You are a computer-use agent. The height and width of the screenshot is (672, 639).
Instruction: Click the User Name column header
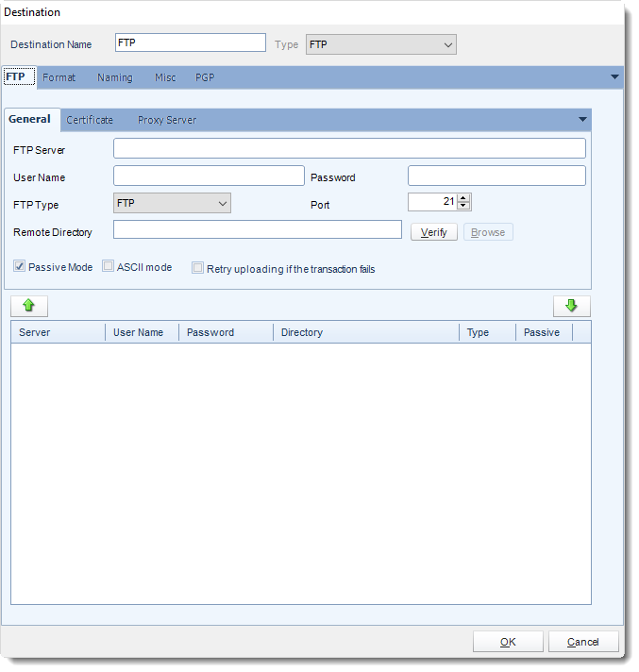(142, 332)
